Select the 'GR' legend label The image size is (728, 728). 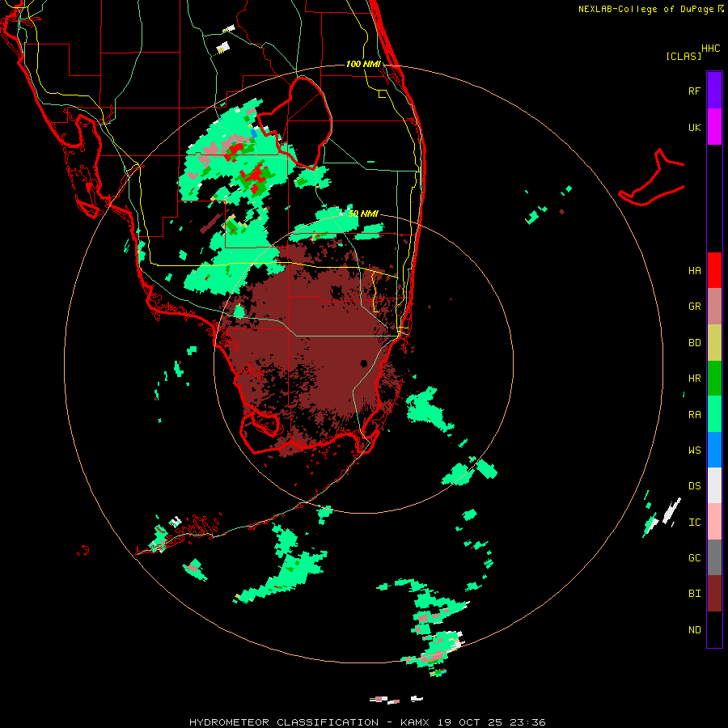[x=694, y=307]
